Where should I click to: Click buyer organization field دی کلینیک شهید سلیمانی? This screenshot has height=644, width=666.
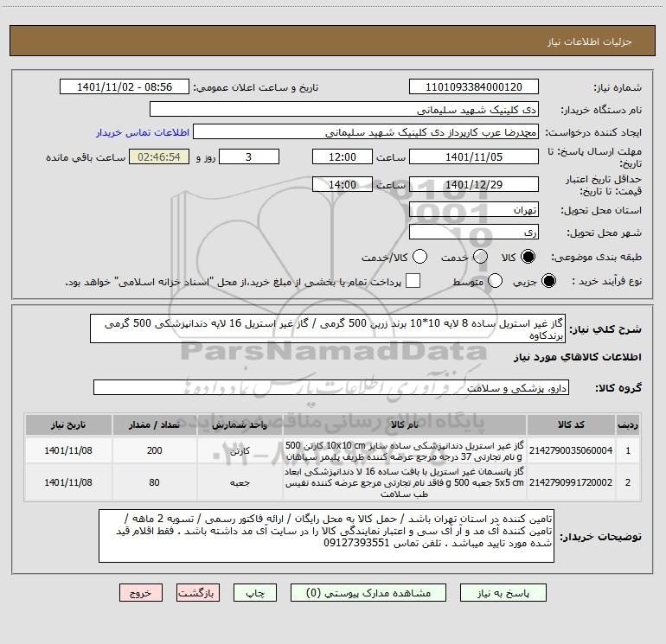pyautogui.click(x=344, y=110)
